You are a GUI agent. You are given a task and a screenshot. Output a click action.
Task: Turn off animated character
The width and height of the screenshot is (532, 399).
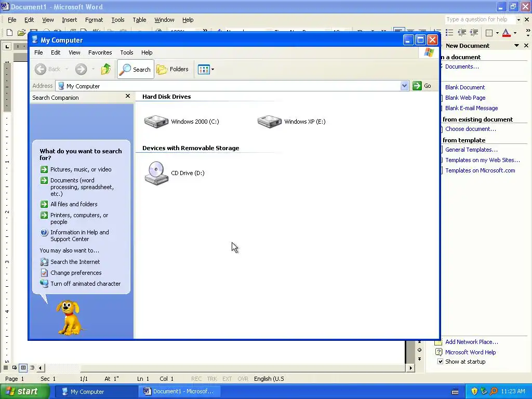[x=85, y=284]
